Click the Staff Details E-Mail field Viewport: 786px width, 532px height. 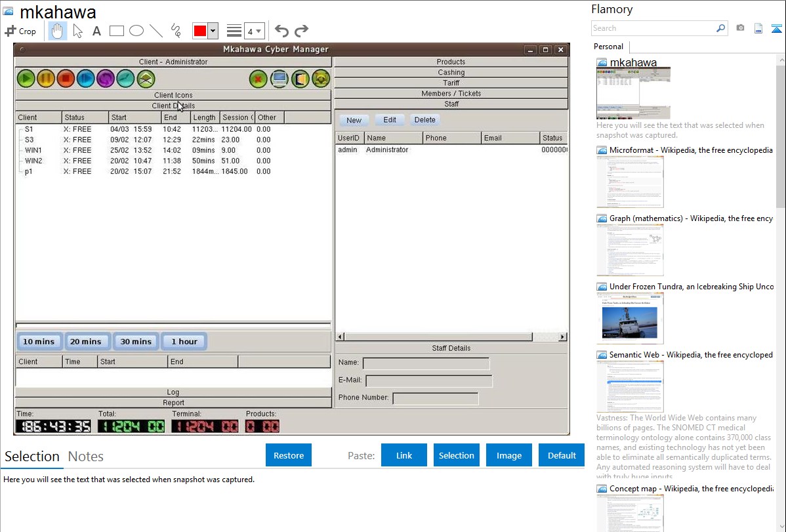tap(429, 380)
